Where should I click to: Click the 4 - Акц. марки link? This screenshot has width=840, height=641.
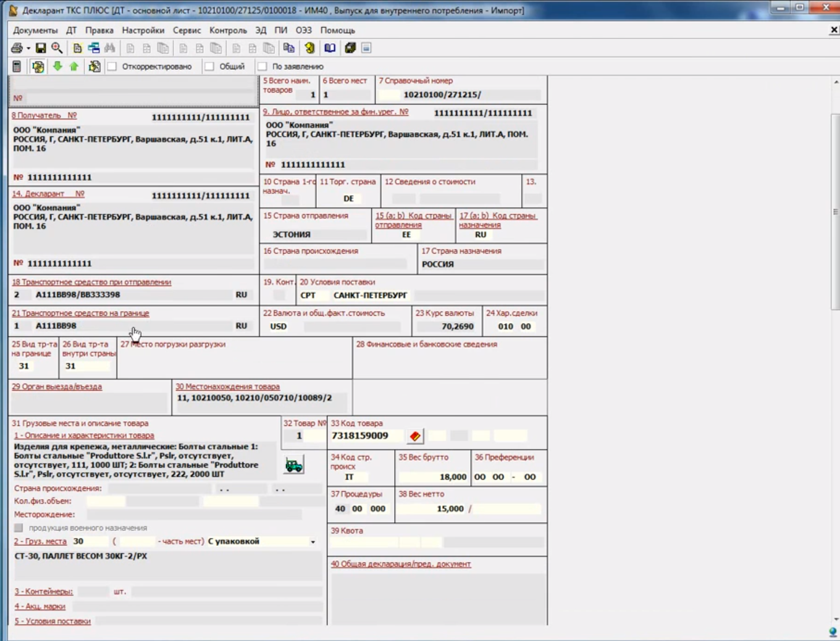[x=40, y=606]
